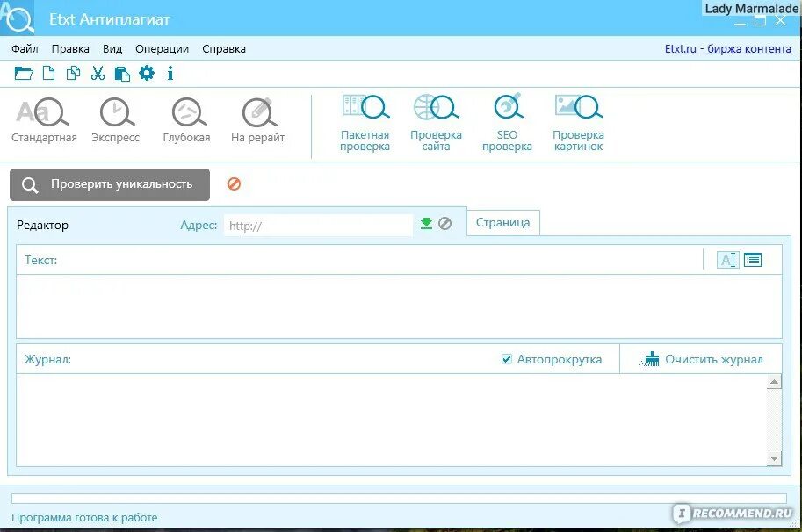Open SEO проверка tool
The image size is (802, 532).
coord(508,123)
